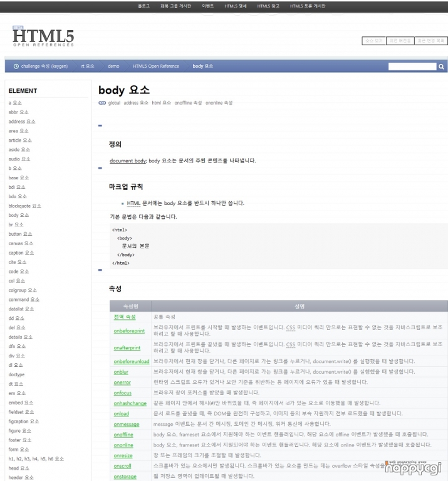Collapse the 마크업 규칙 section marker

(100, 168)
